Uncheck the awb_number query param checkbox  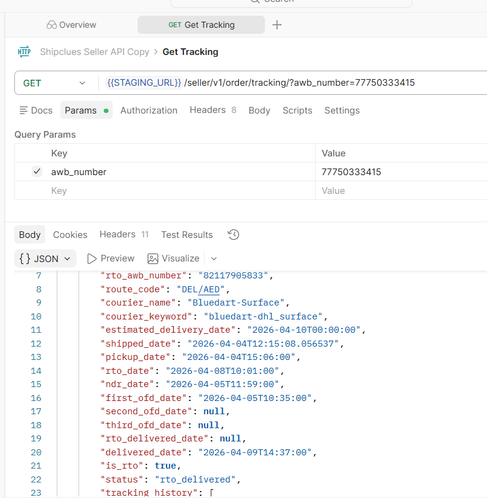[x=37, y=172]
